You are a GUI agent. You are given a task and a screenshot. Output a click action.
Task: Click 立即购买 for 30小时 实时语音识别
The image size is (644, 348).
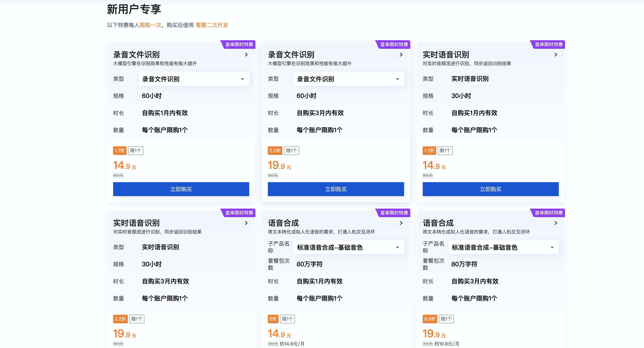point(490,189)
